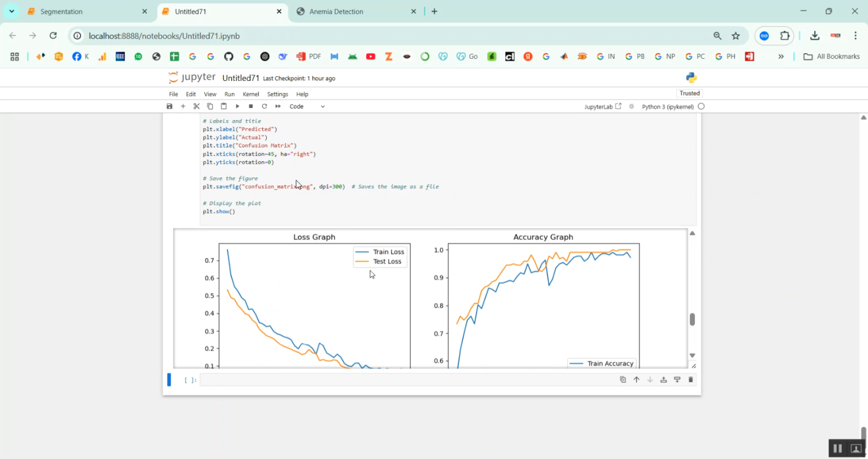Restart the kernel using the circular arrow icon
This screenshot has height=459, width=868.
[x=264, y=106]
